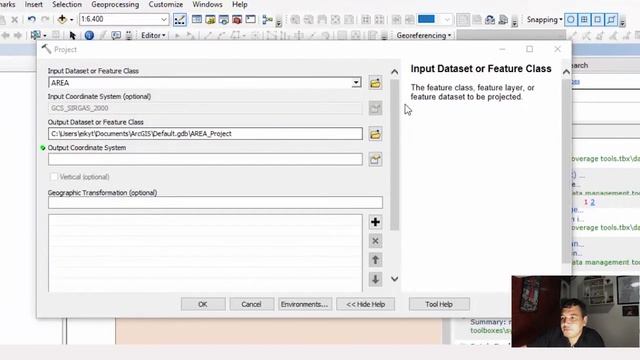Screen dimensions: 640x360
Task: Open the ModelBuilder icon
Action: [x=268, y=19]
